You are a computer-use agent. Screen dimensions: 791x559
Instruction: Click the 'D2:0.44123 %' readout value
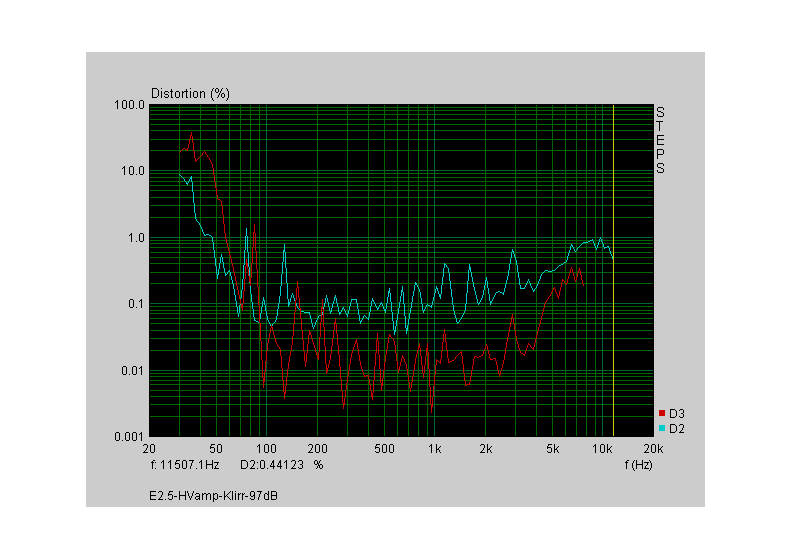point(281,465)
